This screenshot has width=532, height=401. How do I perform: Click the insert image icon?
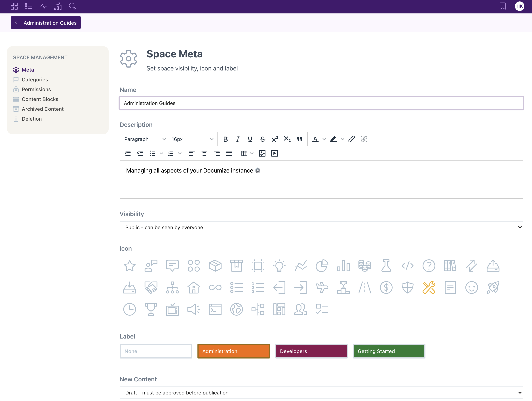point(262,153)
